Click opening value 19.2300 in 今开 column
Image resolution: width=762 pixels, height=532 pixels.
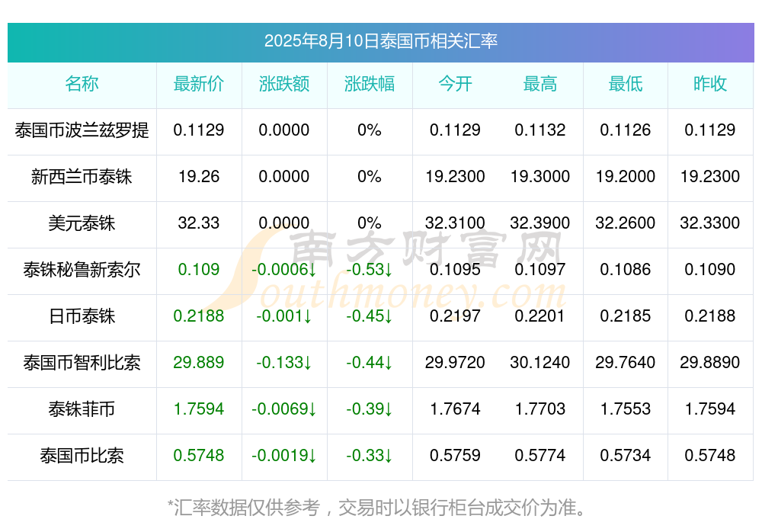pos(455,177)
